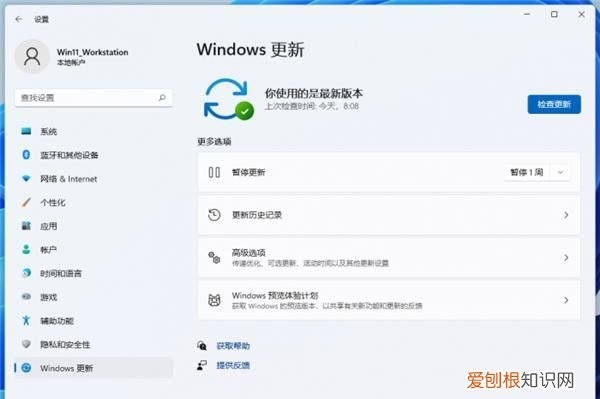Open 帐户 settings category
Screen dimensions: 600x399
click(93, 250)
